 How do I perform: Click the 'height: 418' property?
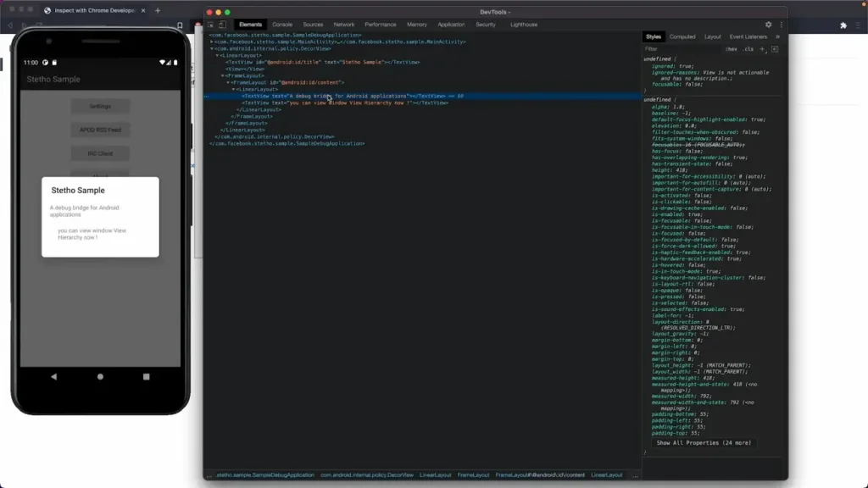(670, 169)
